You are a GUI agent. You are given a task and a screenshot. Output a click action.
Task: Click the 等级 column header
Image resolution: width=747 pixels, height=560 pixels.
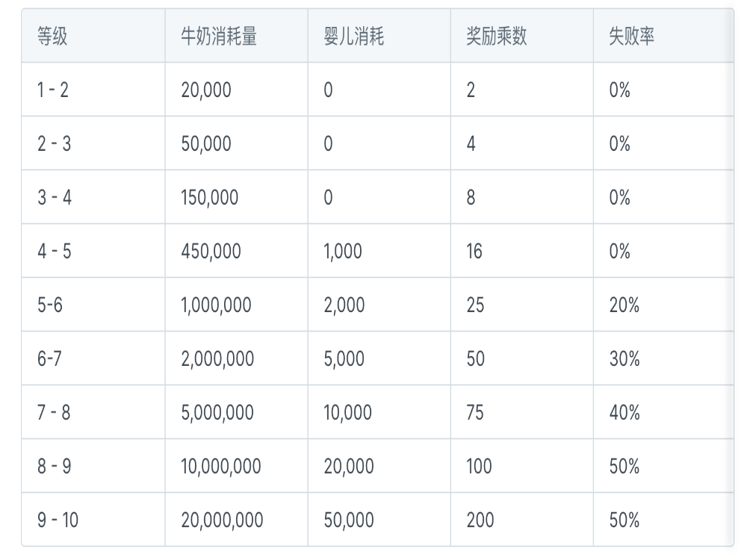(93, 36)
